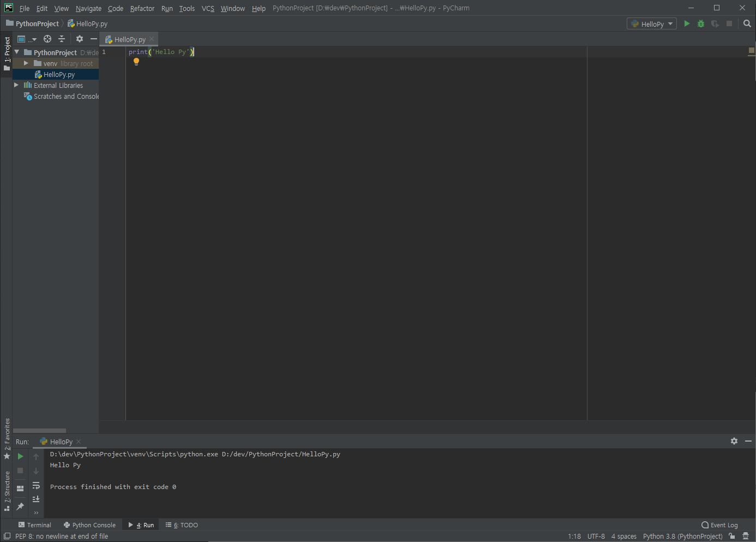The image size is (756, 542).
Task: Open the Tools menu
Action: 187,8
